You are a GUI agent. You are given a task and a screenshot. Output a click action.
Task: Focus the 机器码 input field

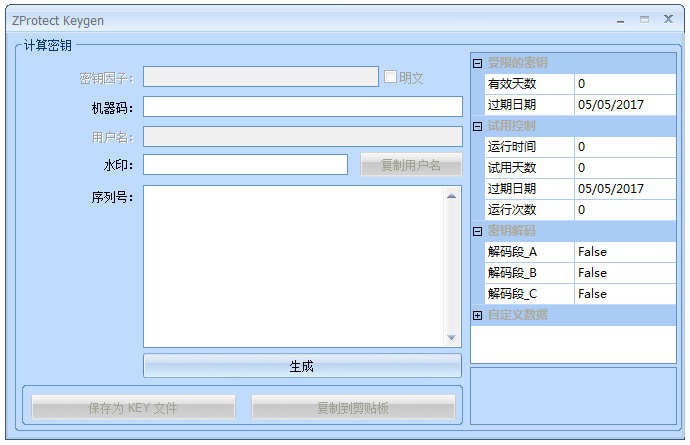[x=303, y=107]
